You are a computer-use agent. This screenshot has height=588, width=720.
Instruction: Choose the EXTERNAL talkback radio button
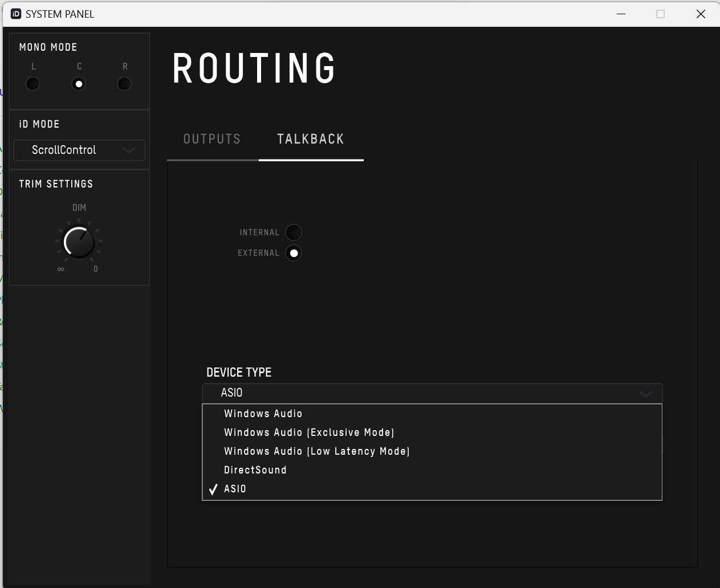coord(294,253)
